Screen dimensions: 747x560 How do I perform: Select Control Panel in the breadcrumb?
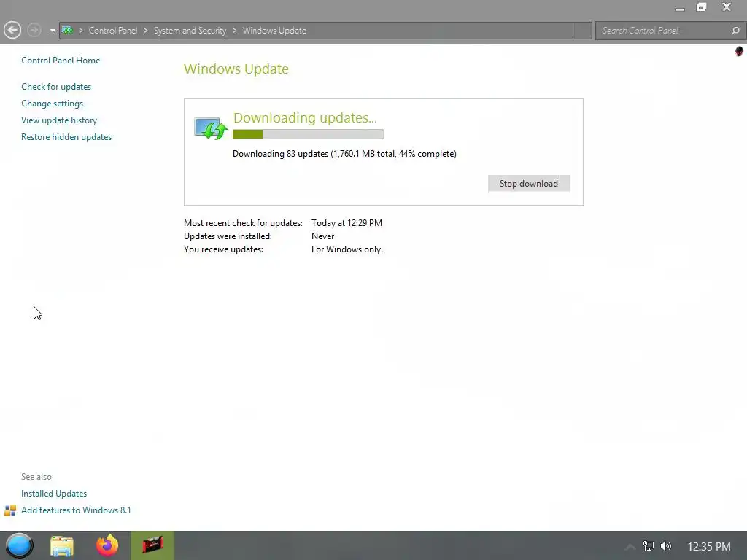(x=113, y=31)
